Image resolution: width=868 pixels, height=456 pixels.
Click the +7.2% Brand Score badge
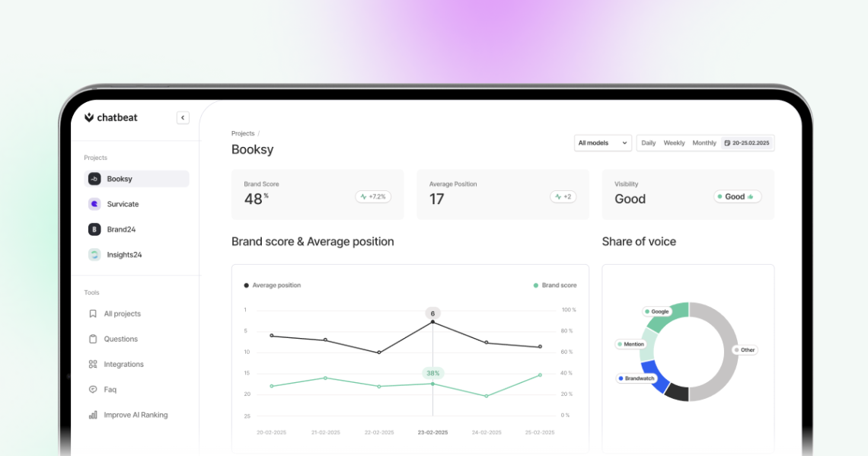pos(373,196)
